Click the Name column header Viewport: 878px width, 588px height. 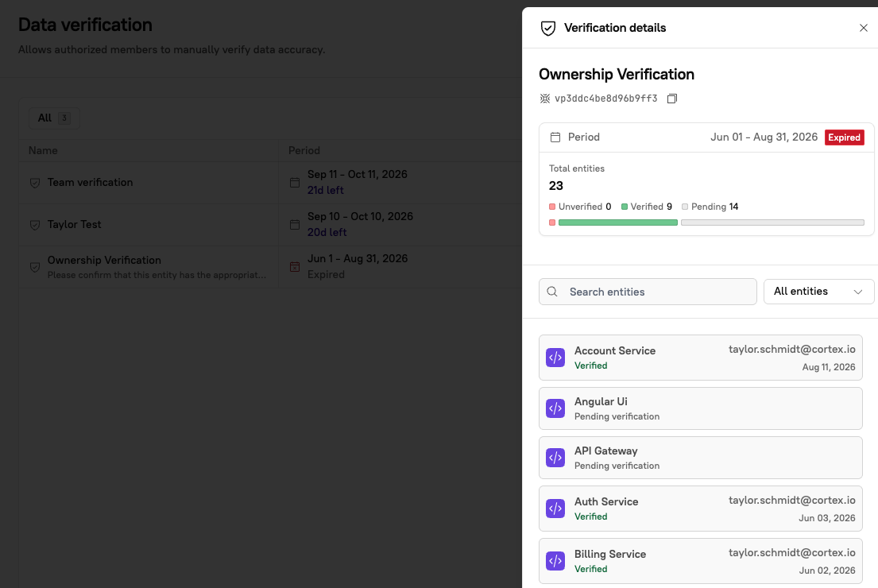tap(43, 151)
